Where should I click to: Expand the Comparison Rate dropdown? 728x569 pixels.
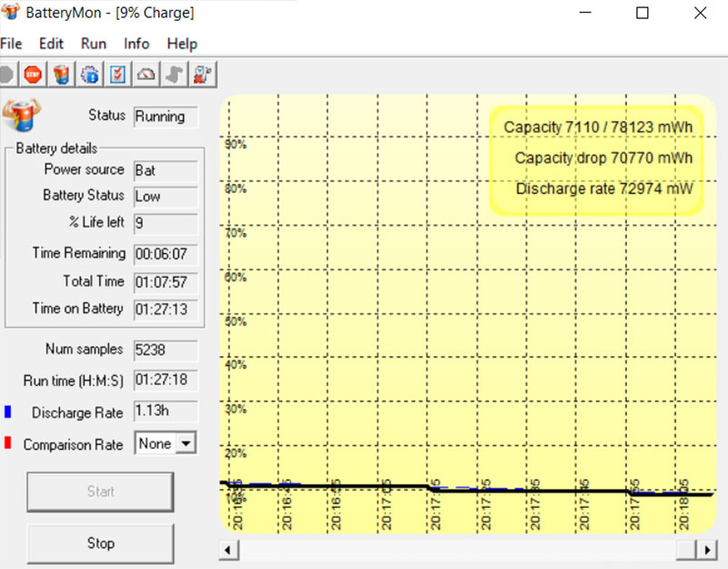coord(186,443)
